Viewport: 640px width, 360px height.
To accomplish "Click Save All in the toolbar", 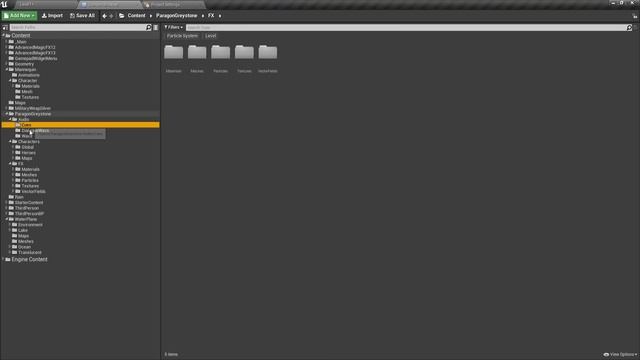I will 82,16.
